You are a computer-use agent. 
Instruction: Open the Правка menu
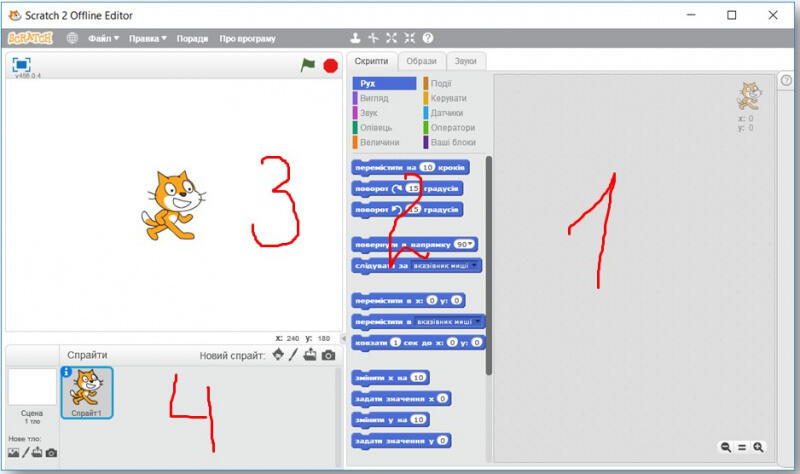click(147, 38)
